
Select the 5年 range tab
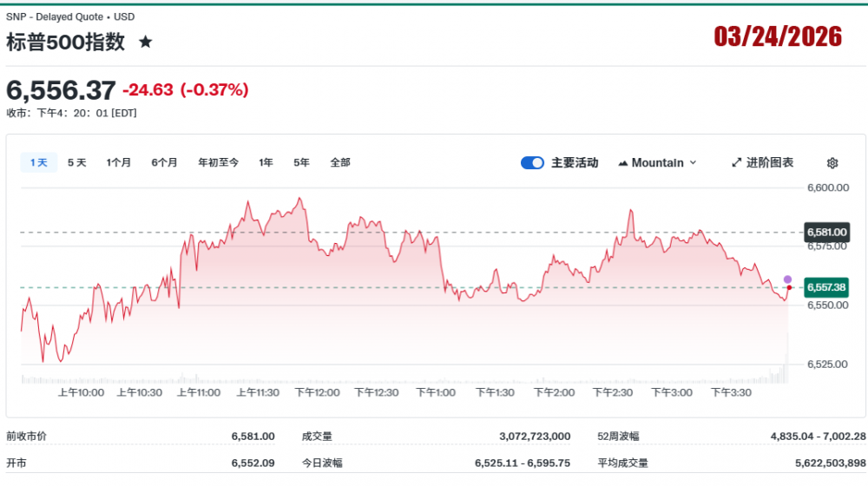[301, 162]
